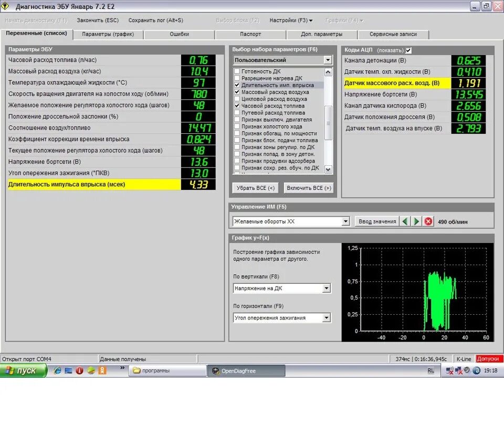
Task: Select Угол опережения зажигания (°ПКВ) row
Action: (111, 173)
